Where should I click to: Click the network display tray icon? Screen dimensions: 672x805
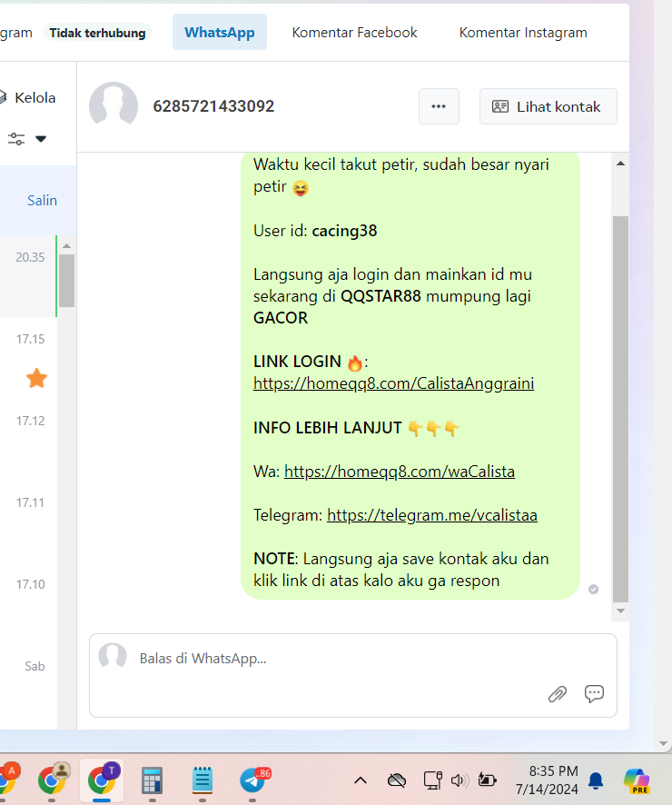pos(432,780)
